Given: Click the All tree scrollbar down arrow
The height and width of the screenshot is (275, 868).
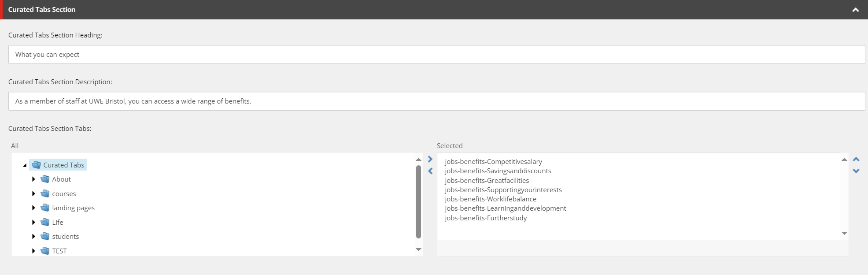Looking at the screenshot, I should tap(418, 250).
